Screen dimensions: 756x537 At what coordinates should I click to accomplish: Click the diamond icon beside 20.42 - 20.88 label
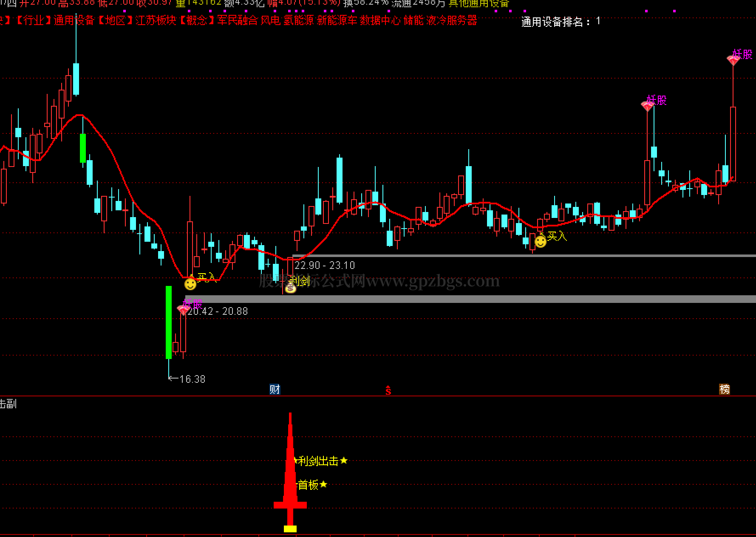[183, 311]
